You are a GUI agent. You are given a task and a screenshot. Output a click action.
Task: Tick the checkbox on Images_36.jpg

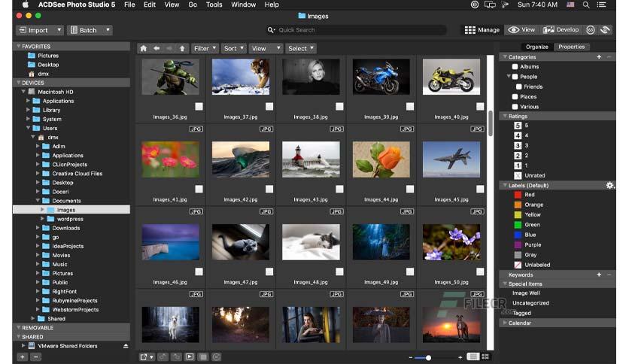pos(199,106)
